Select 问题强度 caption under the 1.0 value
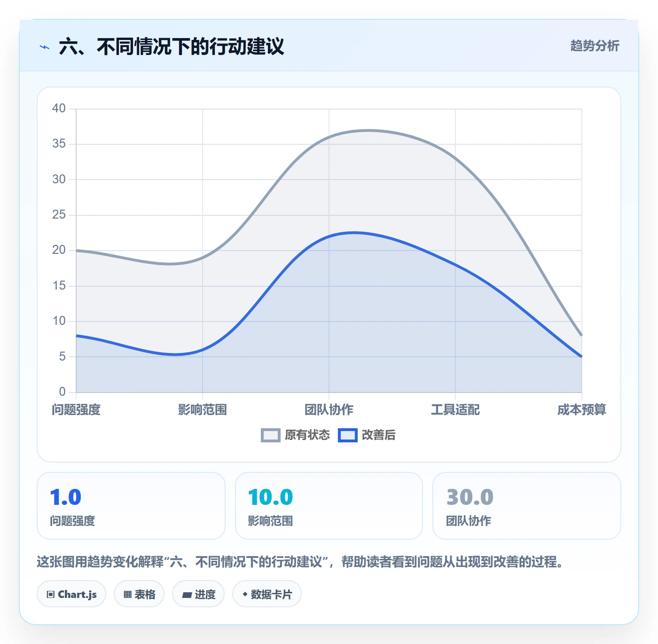Screen dimensions: 658x644 72,521
